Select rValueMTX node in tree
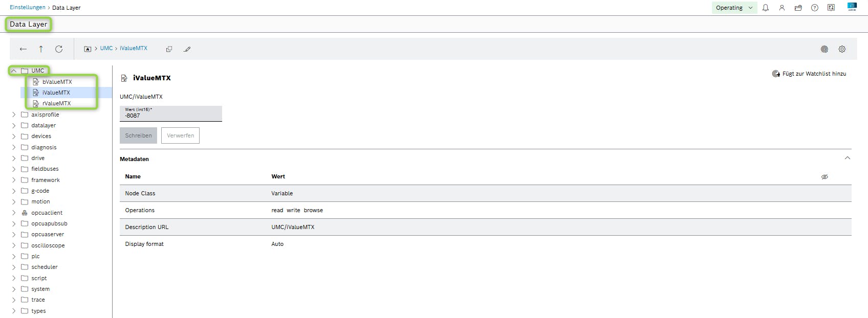The height and width of the screenshot is (318, 868). (x=56, y=103)
